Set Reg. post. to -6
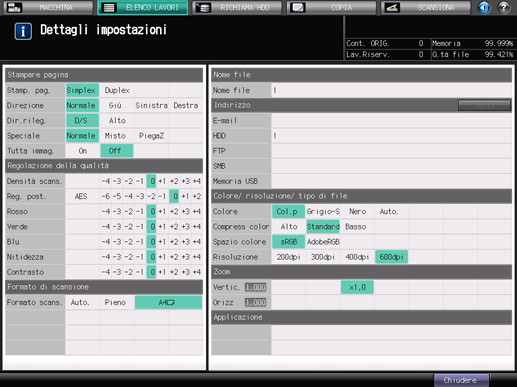Screen dimensions: 517x387 tap(106, 196)
